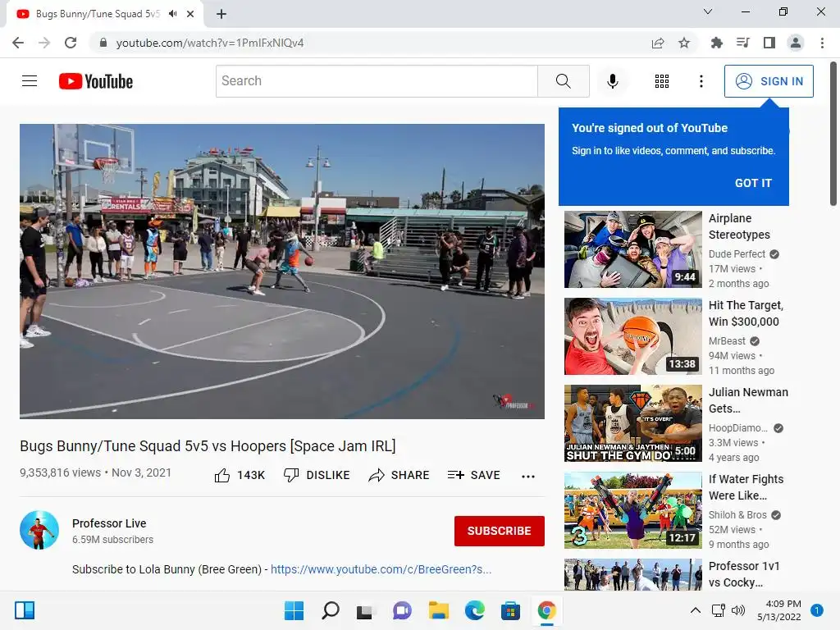The image size is (840, 630).
Task: Open Airplane Stereotypes video thumbnail
Action: pos(632,249)
